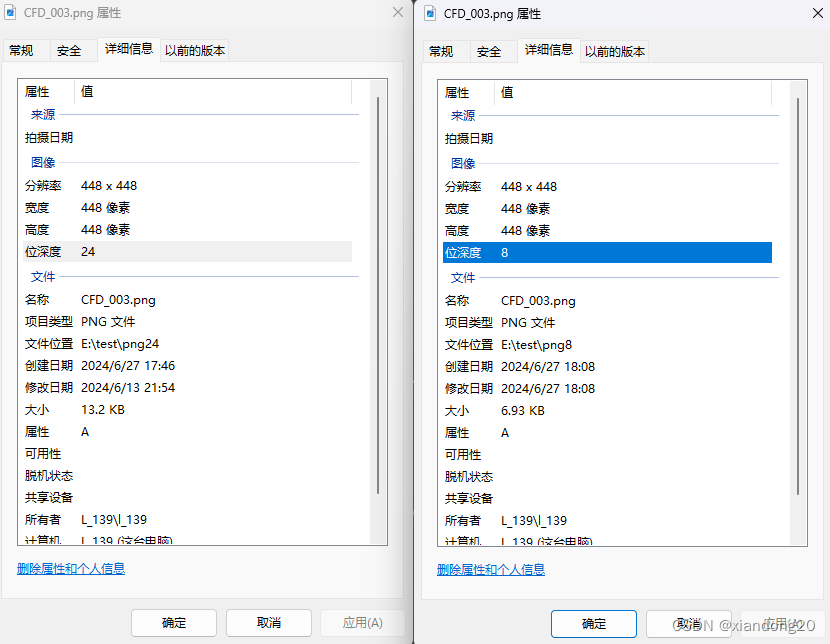
Task: Click 删除属性和个人信息 link in left window
Action: pyautogui.click(x=71, y=569)
